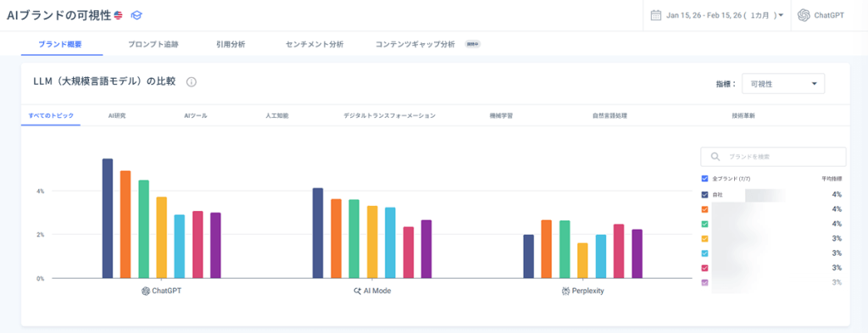The image size is (868, 333).
Task: Click the dark blue bar in ChatGPT group
Action: tap(108, 219)
